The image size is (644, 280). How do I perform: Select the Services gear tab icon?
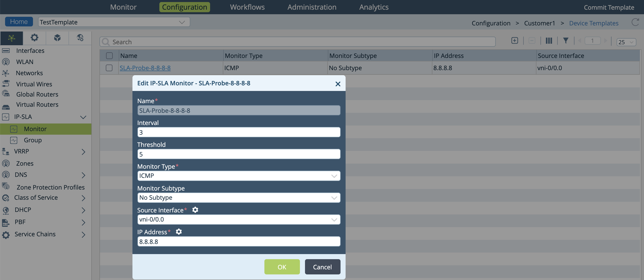click(x=35, y=38)
